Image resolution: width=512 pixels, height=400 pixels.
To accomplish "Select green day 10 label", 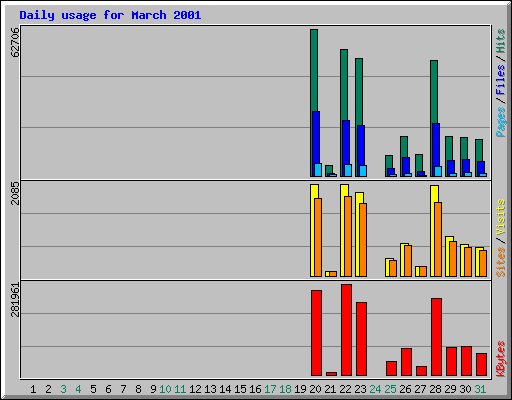I will 165,389.
